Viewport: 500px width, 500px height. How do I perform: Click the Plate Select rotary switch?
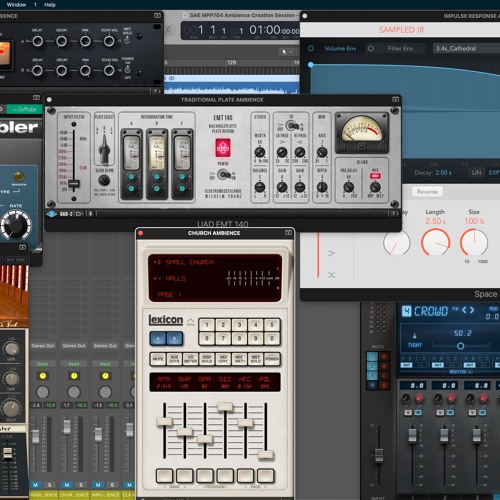click(x=104, y=148)
